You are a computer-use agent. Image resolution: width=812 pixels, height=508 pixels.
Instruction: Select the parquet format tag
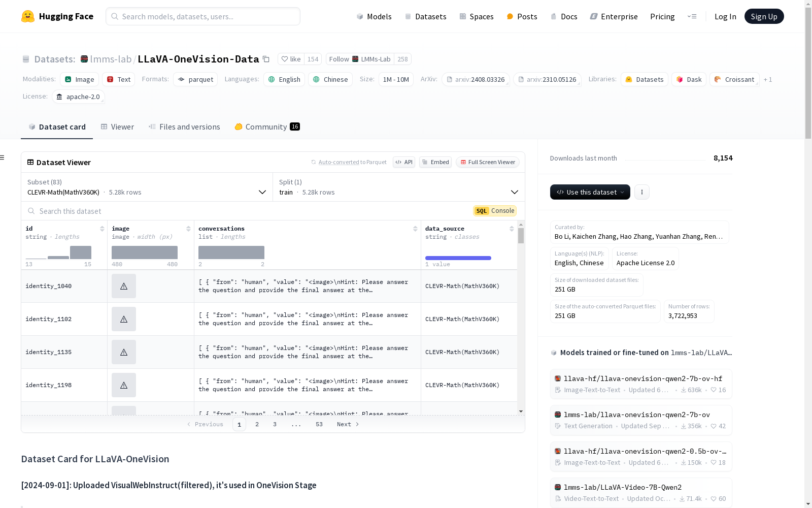coord(195,79)
